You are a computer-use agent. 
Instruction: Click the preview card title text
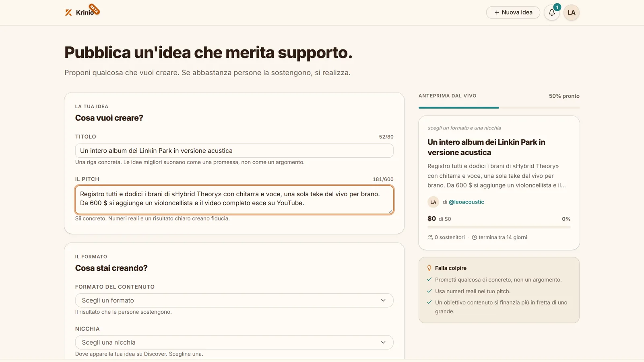(486, 147)
